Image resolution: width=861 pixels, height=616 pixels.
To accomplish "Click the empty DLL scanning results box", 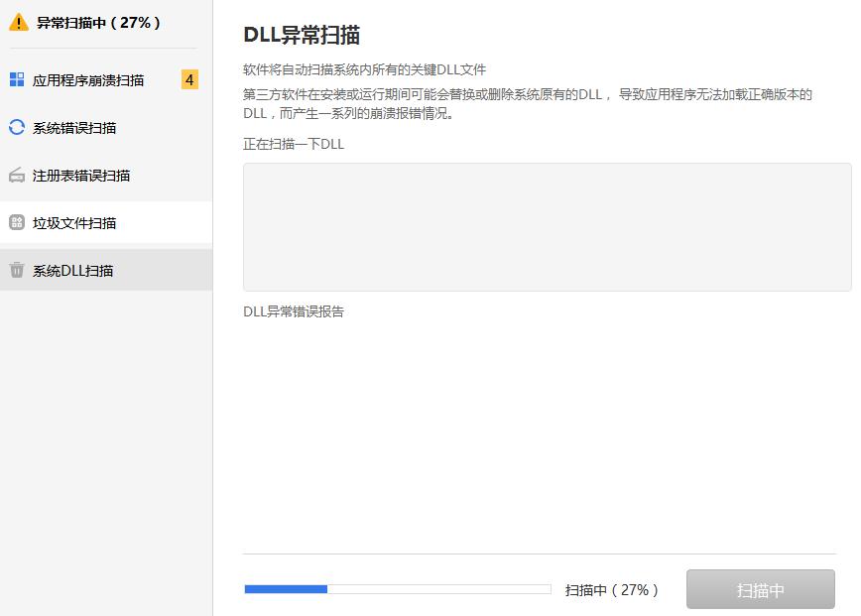I will [x=547, y=227].
